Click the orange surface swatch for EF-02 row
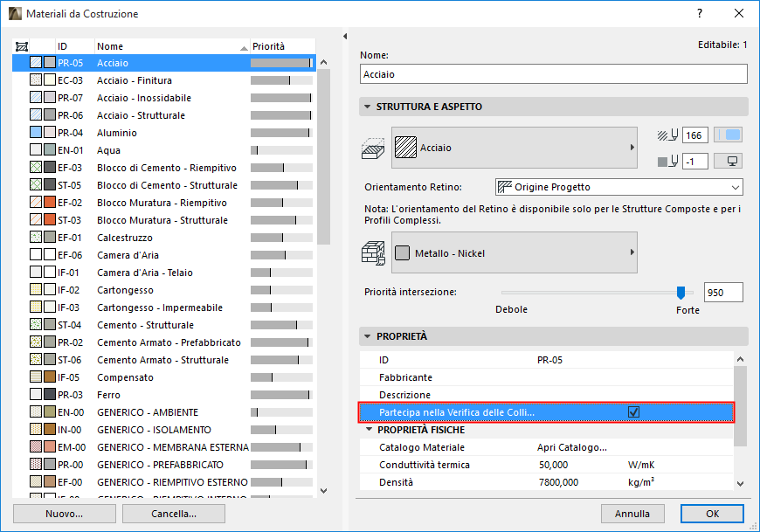The width and height of the screenshot is (760, 532). pos(50,202)
